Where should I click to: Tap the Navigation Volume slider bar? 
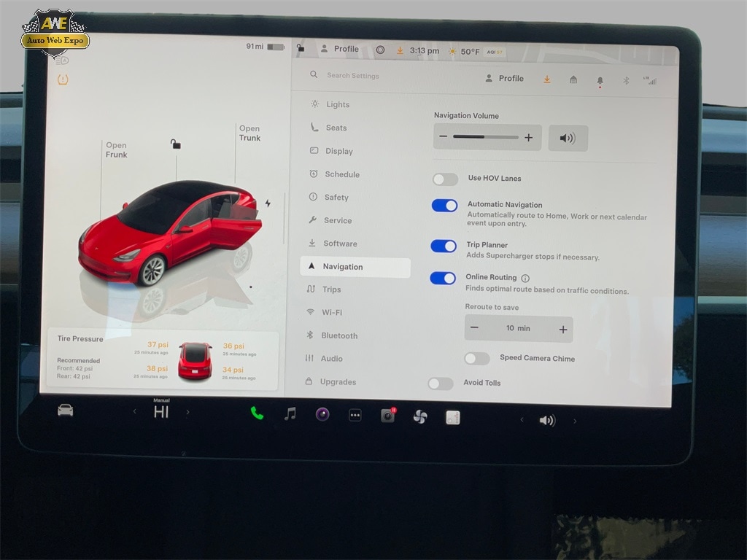point(485,137)
